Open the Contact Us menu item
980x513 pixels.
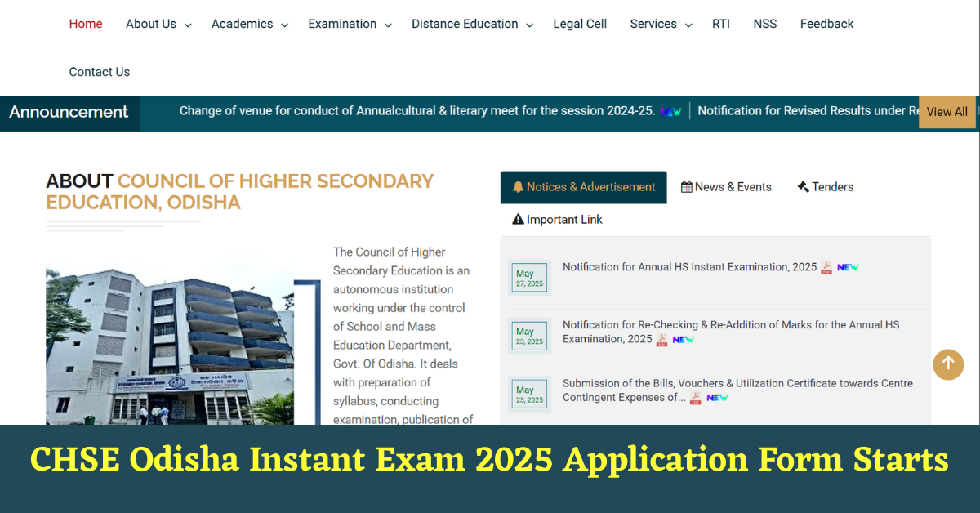pos(100,72)
